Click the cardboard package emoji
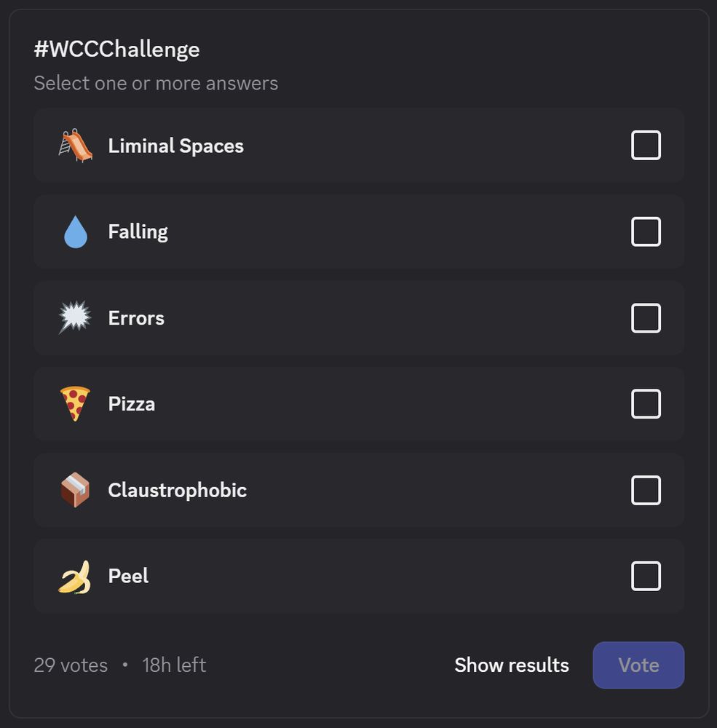Image resolution: width=717 pixels, height=728 pixels. click(75, 490)
